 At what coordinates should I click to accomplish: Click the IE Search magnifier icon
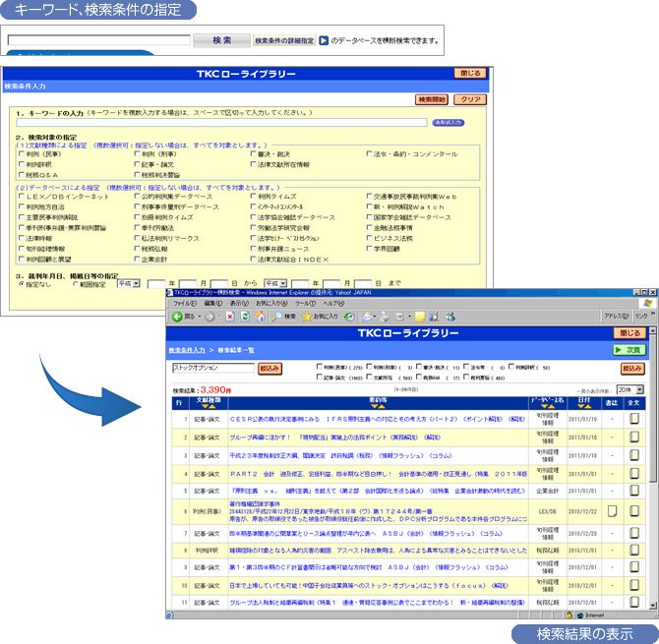(276, 317)
